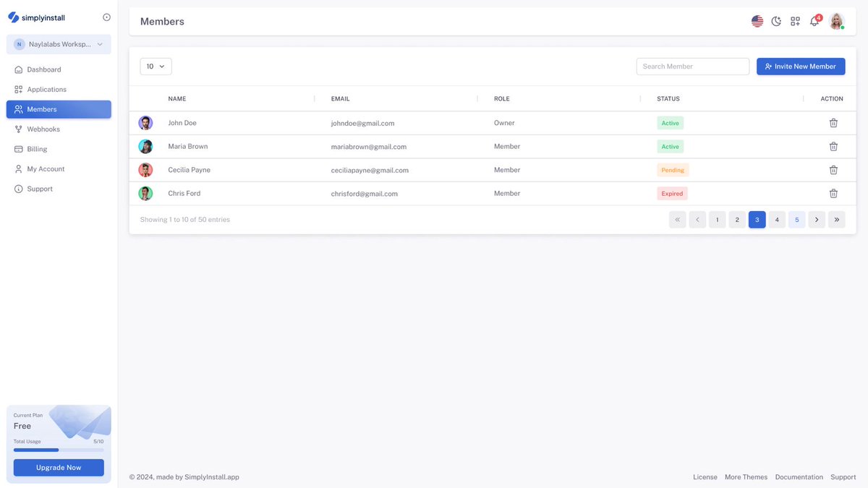Viewport: 868px width, 488px height.
Task: Go to page 5
Action: (797, 220)
